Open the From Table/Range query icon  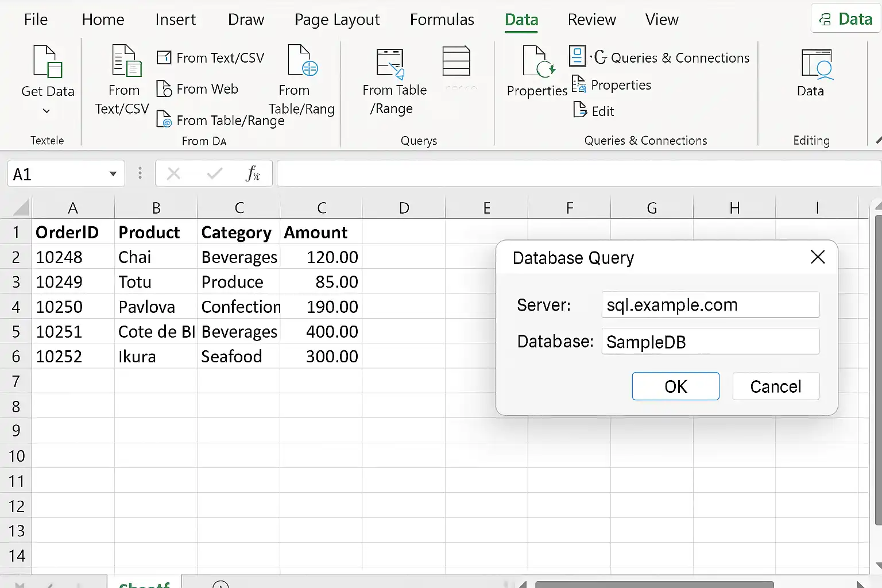(390, 63)
